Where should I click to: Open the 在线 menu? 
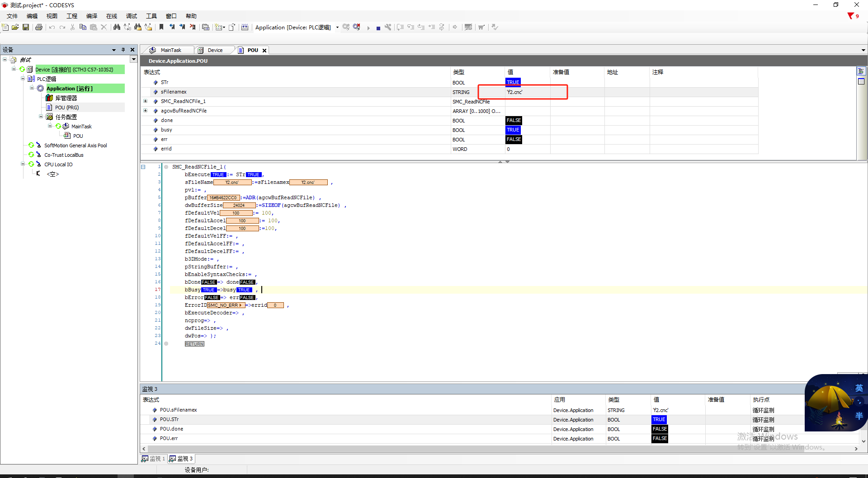coord(112,16)
